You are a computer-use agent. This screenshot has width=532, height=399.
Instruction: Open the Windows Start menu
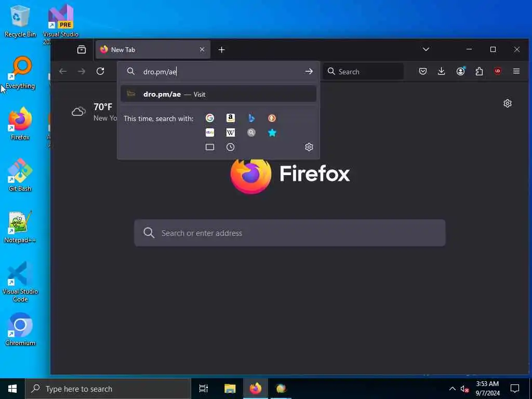click(x=12, y=389)
